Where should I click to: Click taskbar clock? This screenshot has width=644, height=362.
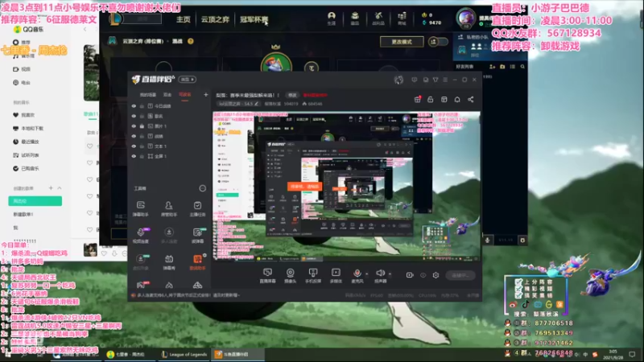pyautogui.click(x=613, y=354)
